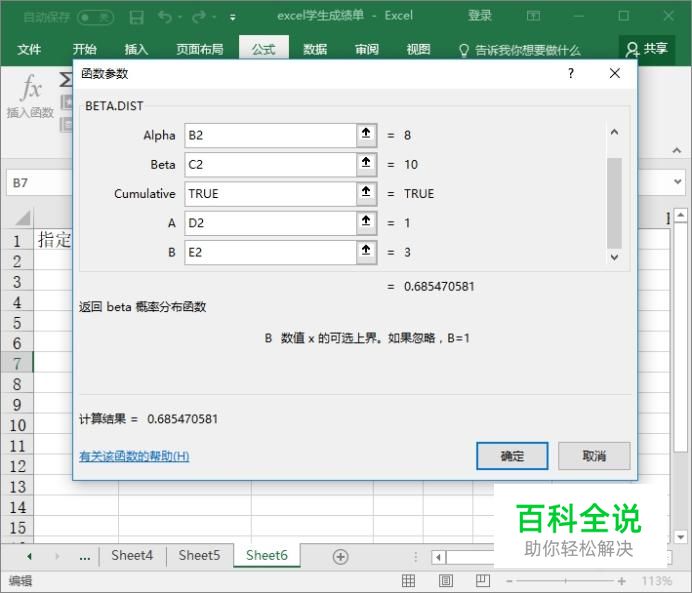Close the Function Arguments dialog

tap(615, 73)
